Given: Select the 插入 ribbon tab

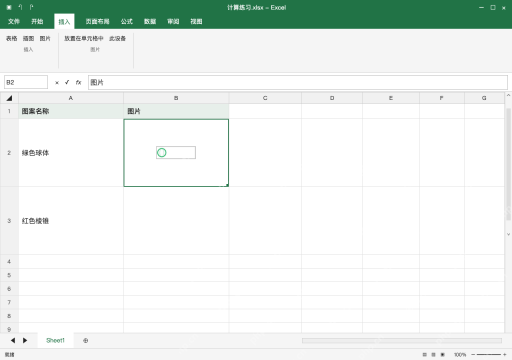Looking at the screenshot, I should point(64,22).
